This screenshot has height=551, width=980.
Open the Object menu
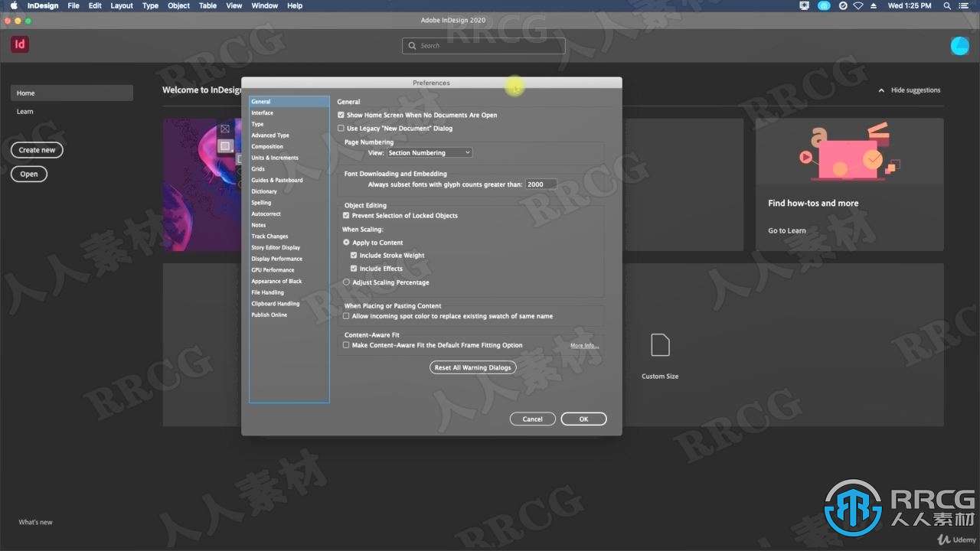(179, 5)
